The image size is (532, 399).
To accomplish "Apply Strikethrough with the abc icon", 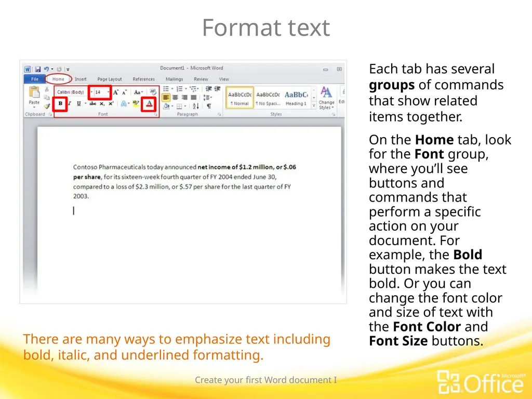I will [92, 103].
